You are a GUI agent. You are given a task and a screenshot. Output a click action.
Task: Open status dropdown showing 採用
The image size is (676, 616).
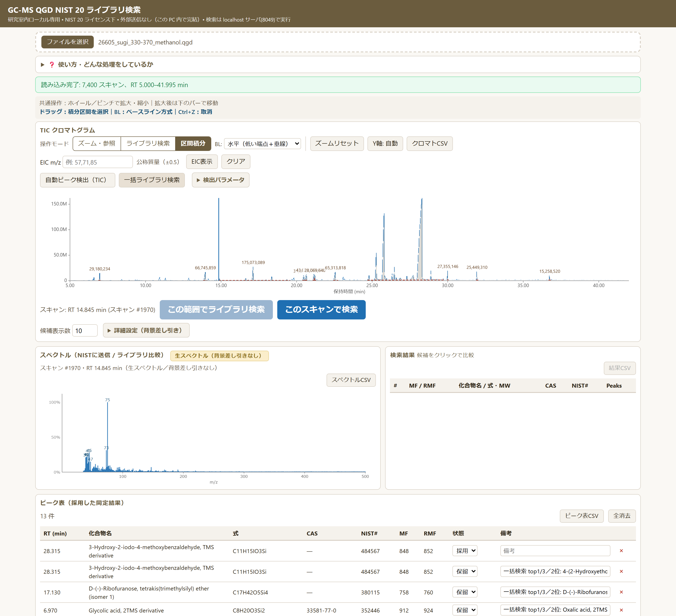click(x=465, y=551)
